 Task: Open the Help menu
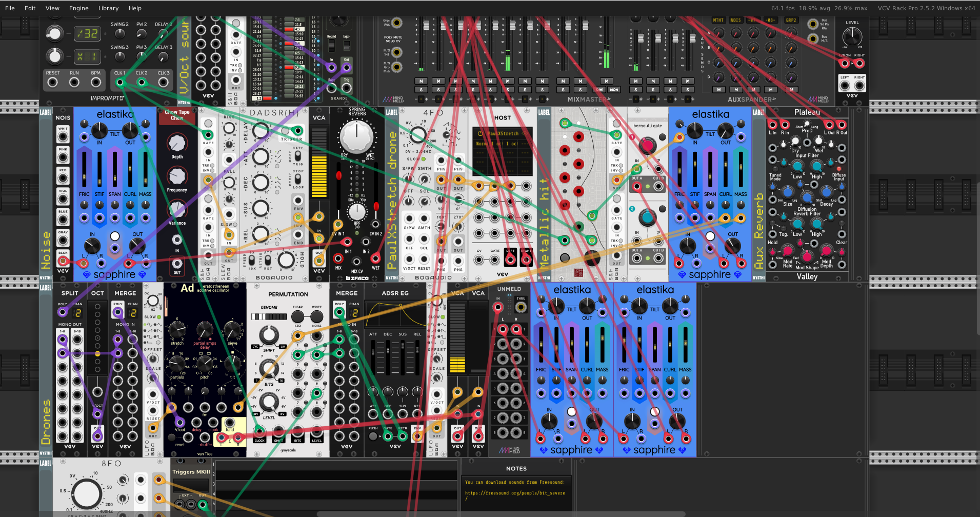tap(135, 8)
